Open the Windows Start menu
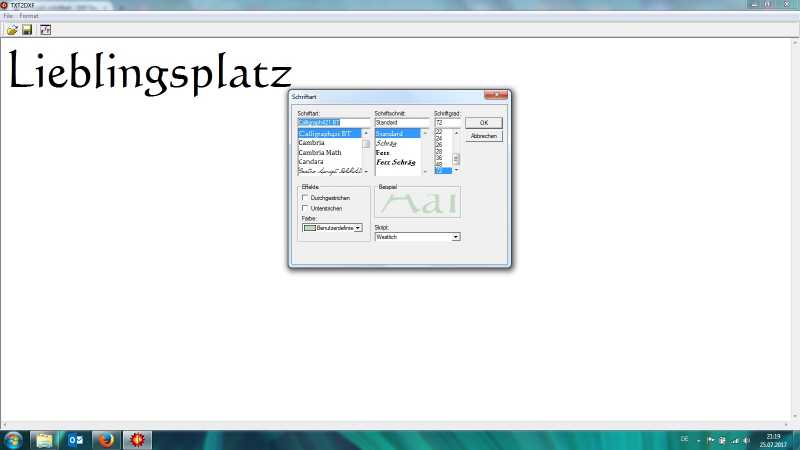This screenshot has height=450, width=800. tap(14, 439)
